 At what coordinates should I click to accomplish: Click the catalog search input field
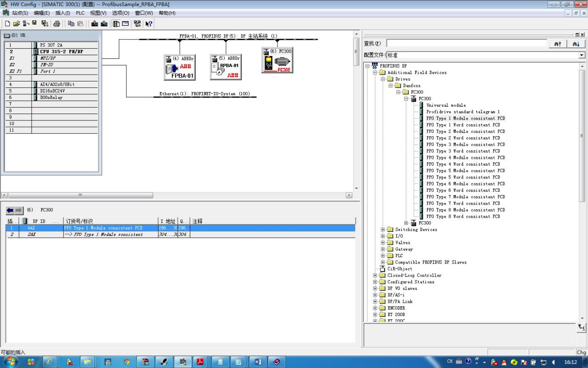(467, 44)
